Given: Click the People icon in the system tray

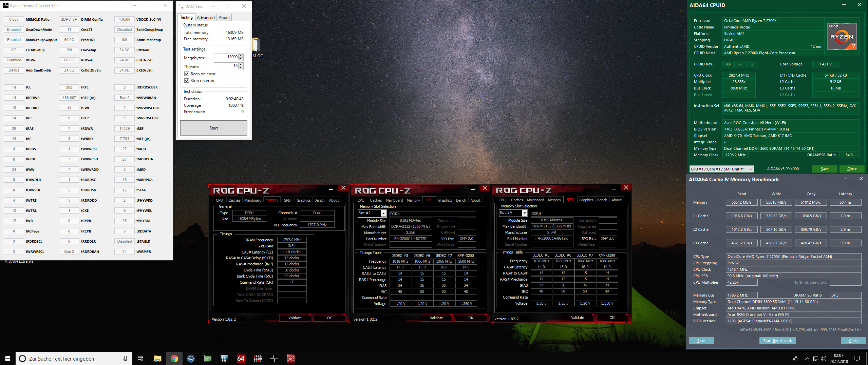Looking at the screenshot, I should tap(795, 359).
